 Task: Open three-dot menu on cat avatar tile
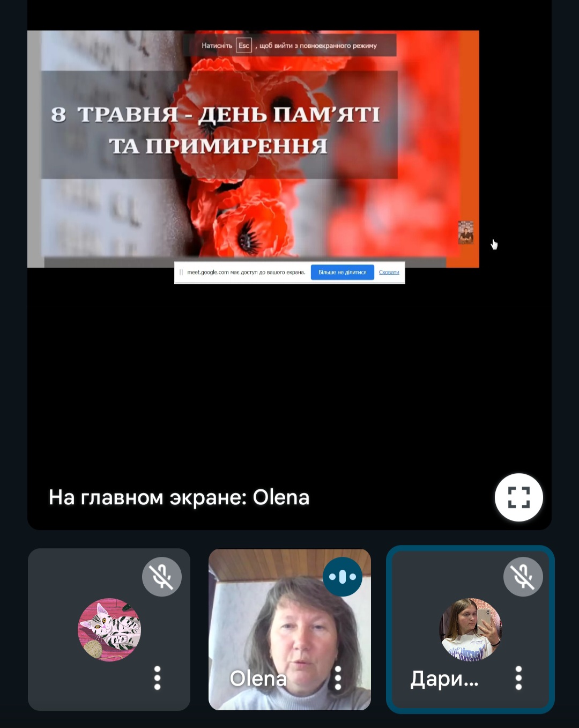(157, 678)
